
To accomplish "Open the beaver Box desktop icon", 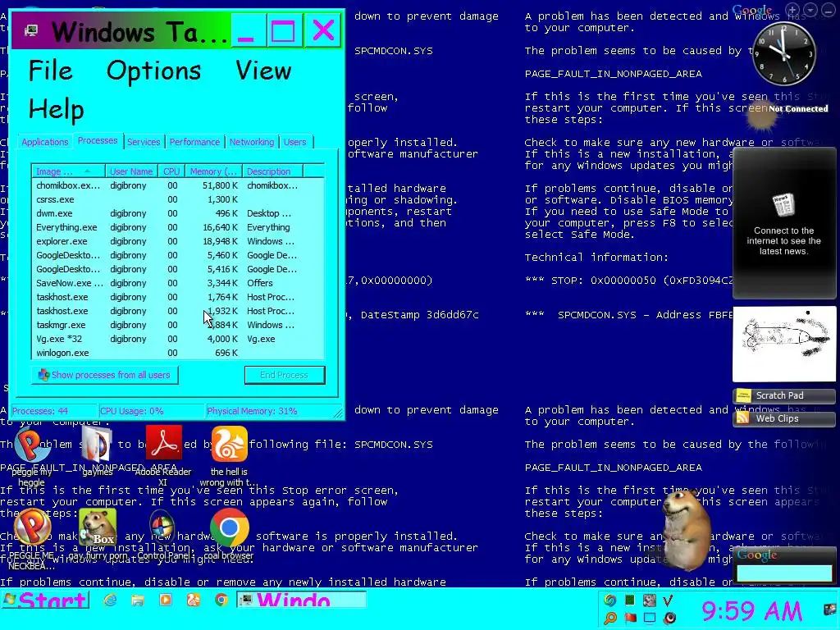I will [98, 533].
